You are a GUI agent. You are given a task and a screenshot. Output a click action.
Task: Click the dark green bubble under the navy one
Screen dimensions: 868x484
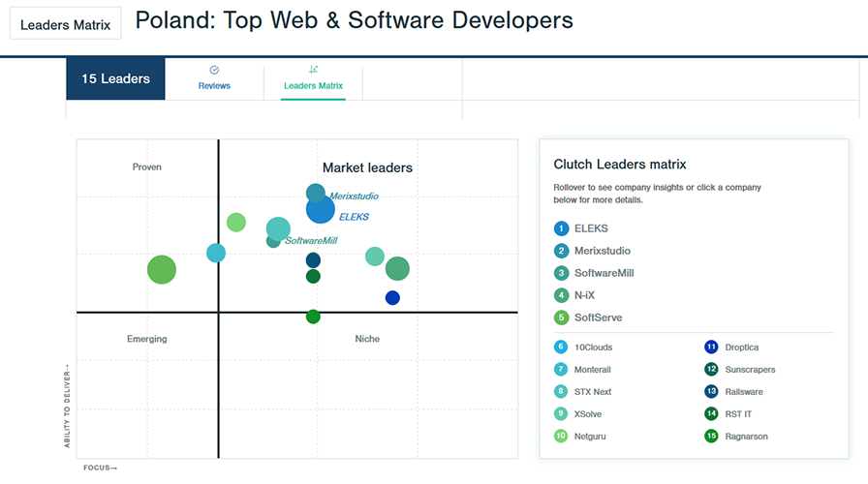point(313,276)
